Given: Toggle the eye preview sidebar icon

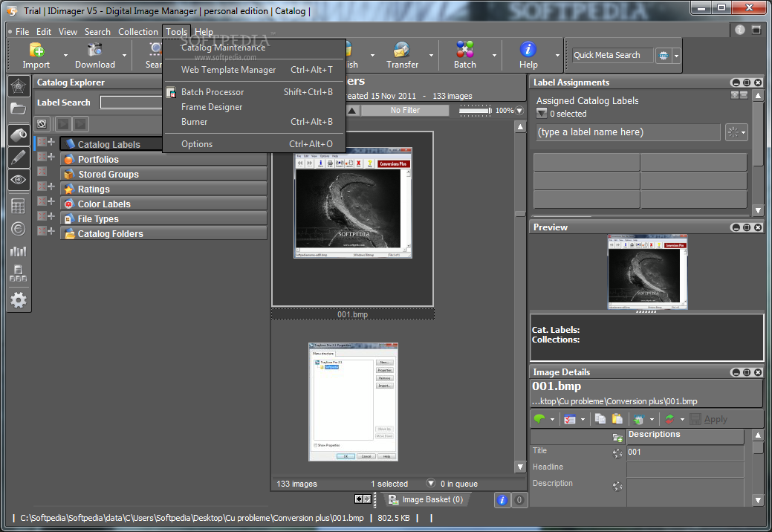Looking at the screenshot, I should click(19, 180).
